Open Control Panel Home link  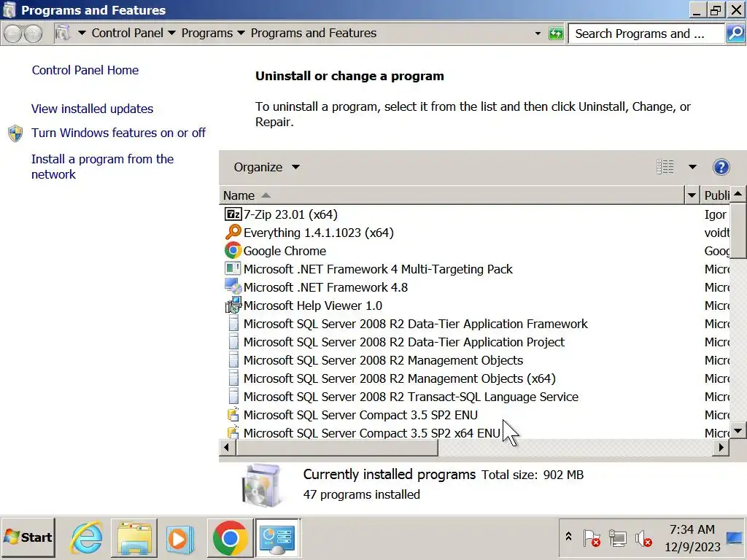(x=85, y=70)
